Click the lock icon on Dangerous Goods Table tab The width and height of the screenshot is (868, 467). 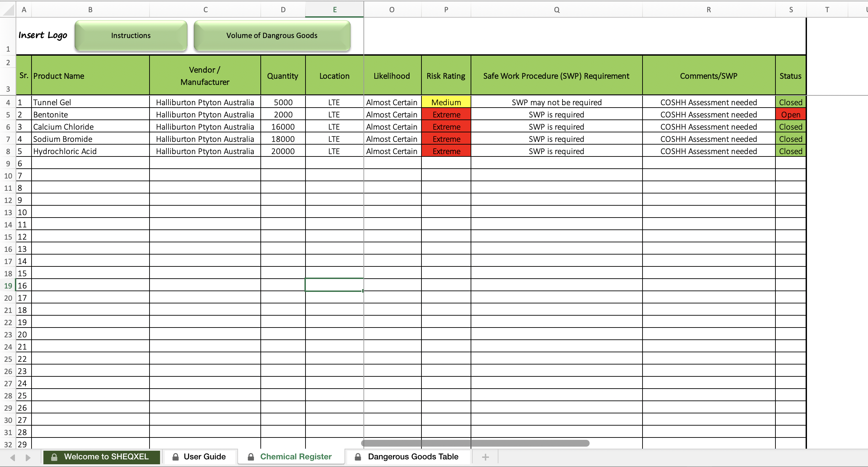pos(358,457)
